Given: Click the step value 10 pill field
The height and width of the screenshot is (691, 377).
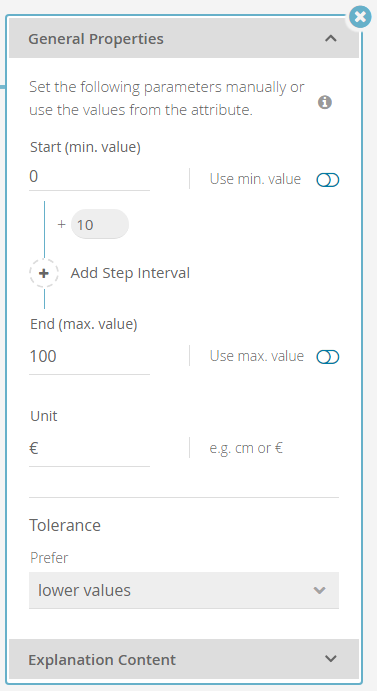Looking at the screenshot, I should point(100,225).
